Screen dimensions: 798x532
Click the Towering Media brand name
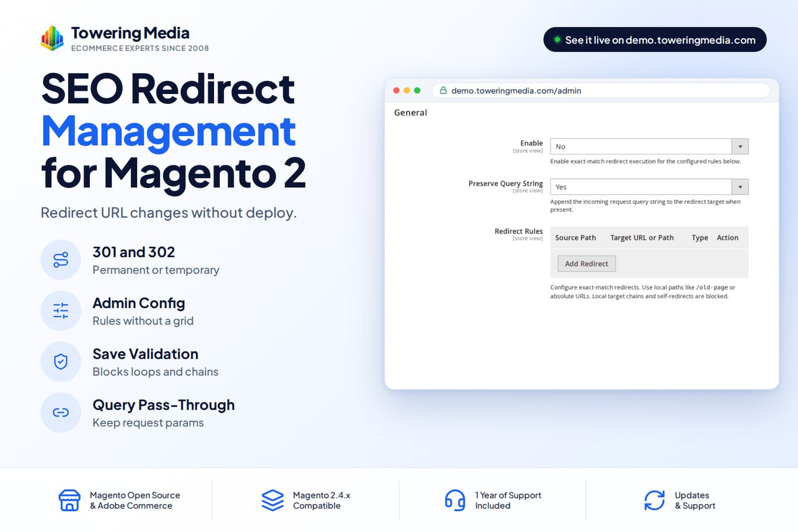(130, 33)
